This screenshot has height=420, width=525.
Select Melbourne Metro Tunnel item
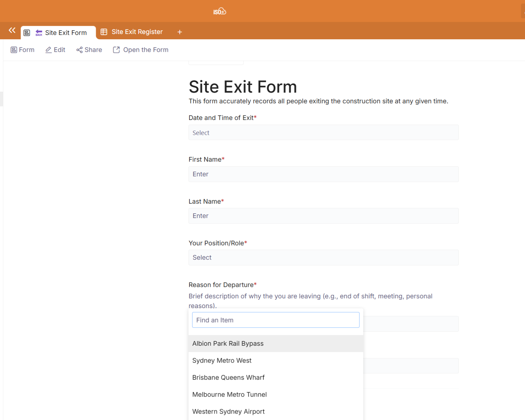(x=229, y=394)
